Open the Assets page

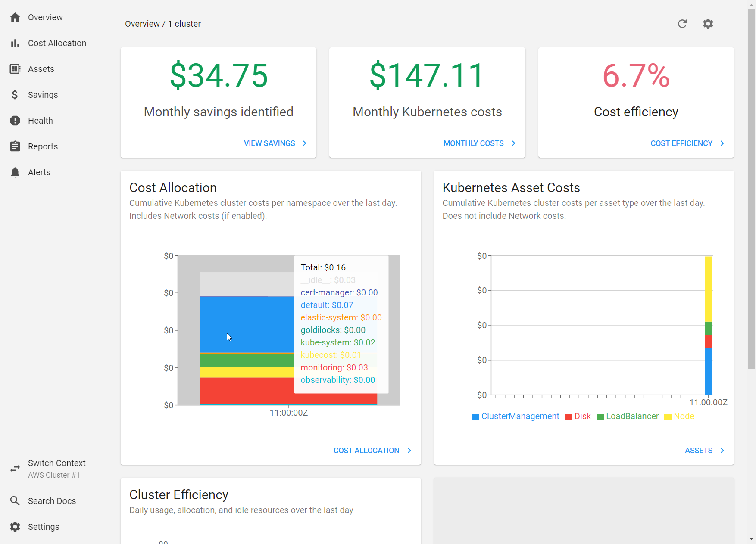pos(41,69)
